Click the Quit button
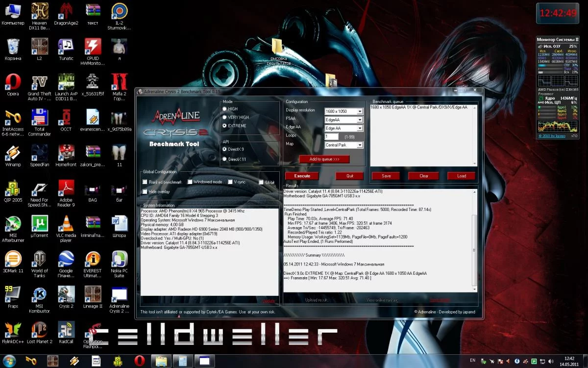This screenshot has width=588, height=368. coord(349,176)
